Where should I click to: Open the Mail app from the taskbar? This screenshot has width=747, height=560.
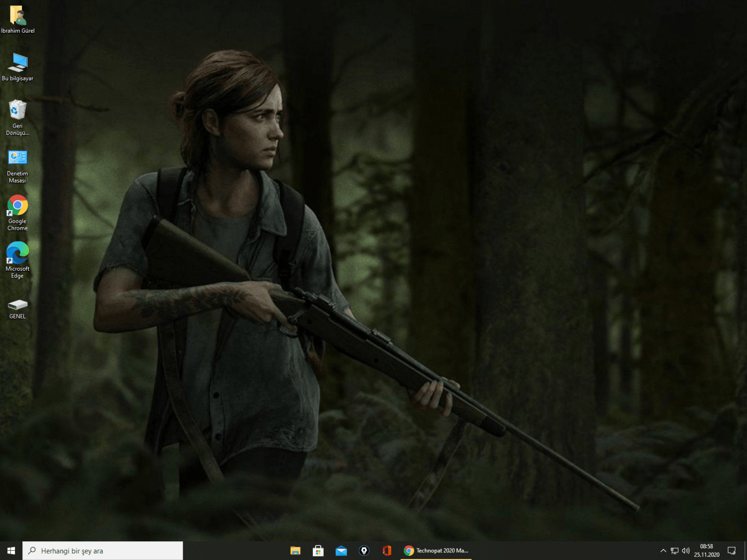point(341,551)
